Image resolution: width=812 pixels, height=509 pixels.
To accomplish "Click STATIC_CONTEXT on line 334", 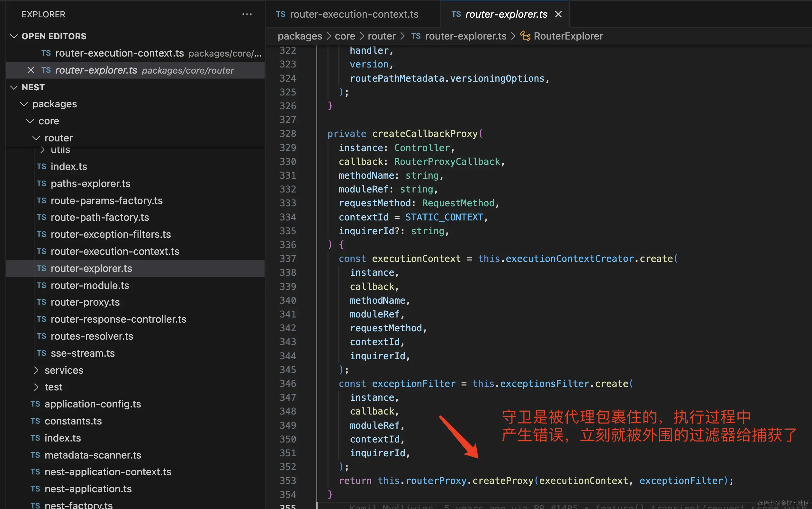I will click(x=444, y=217).
